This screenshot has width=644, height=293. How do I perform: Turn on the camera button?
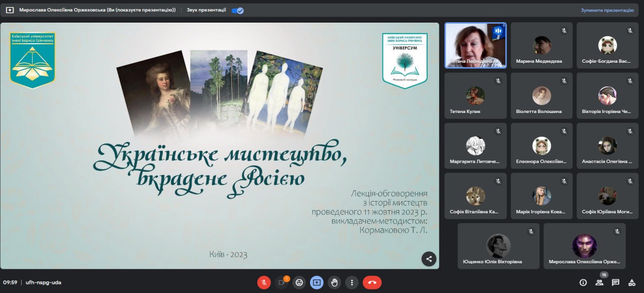tap(282, 282)
